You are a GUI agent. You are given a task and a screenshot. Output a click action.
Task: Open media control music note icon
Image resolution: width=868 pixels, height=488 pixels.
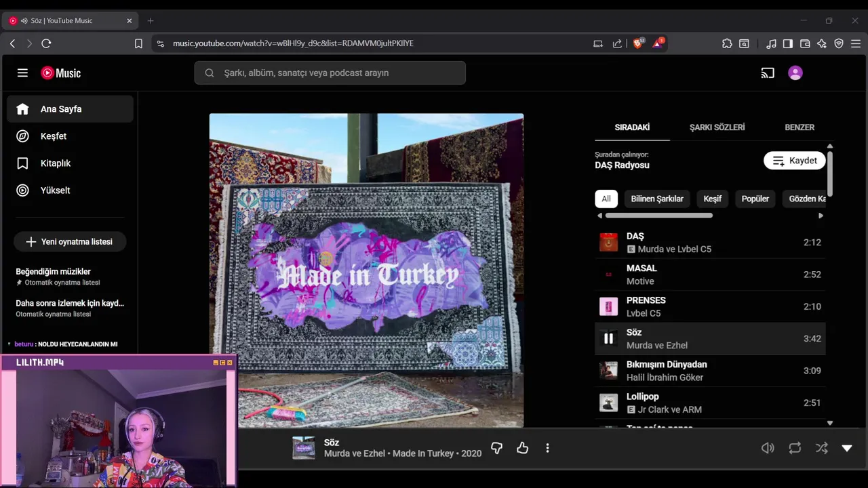tap(771, 43)
